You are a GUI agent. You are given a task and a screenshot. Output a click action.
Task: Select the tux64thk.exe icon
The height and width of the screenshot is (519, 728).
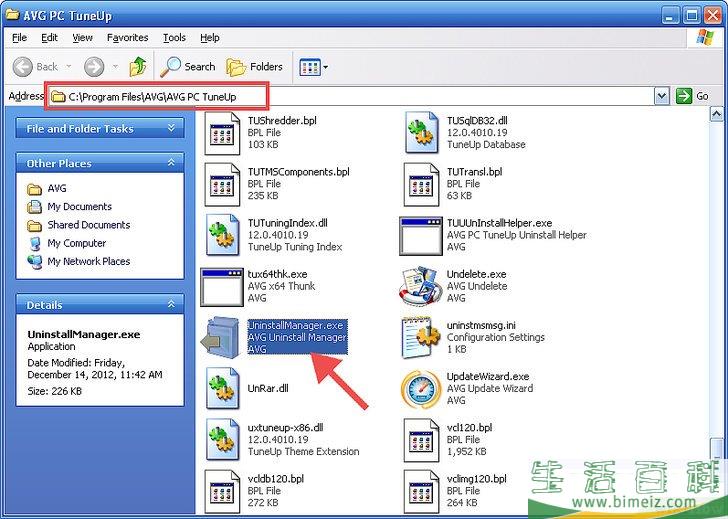(x=222, y=287)
